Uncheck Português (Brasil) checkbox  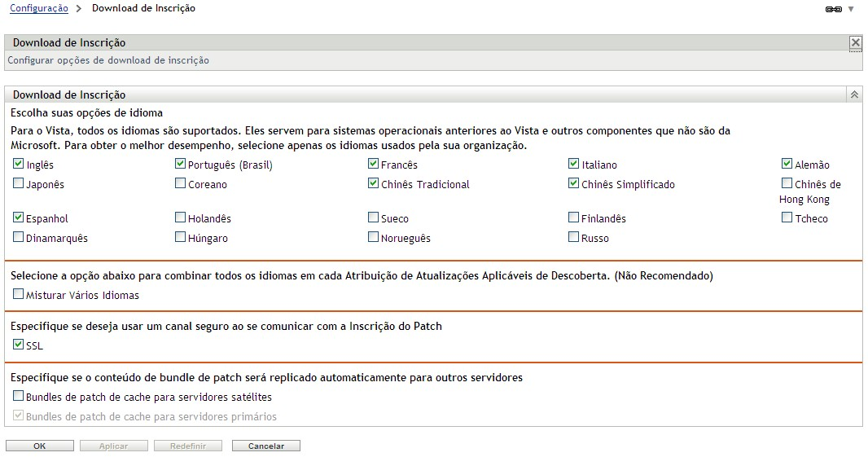coord(180,164)
